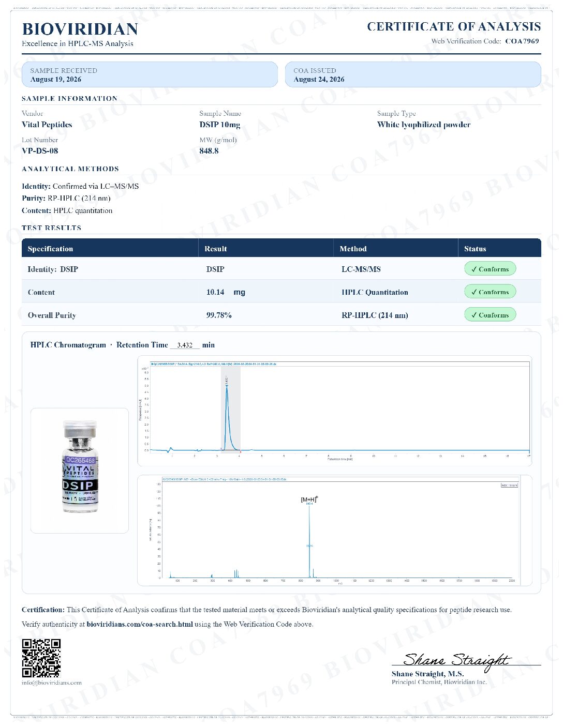Click the Overall Purity specification cell
563x728 pixels.
52,315
